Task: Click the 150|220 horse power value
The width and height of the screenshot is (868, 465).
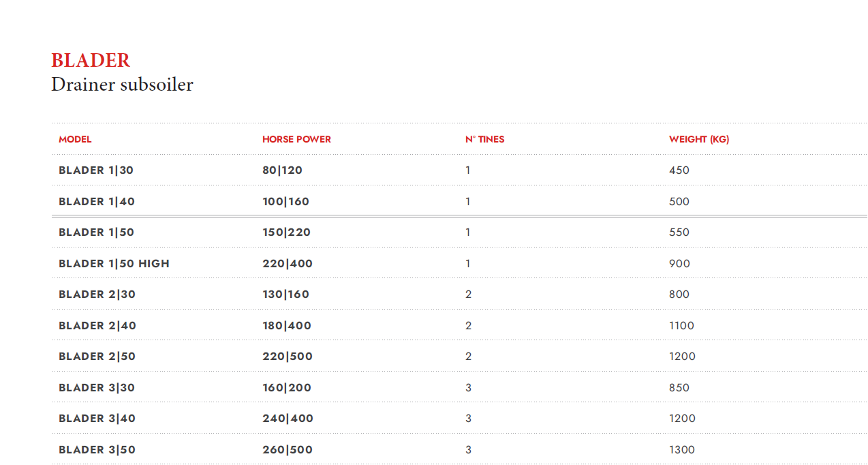Action: pyautogui.click(x=286, y=232)
